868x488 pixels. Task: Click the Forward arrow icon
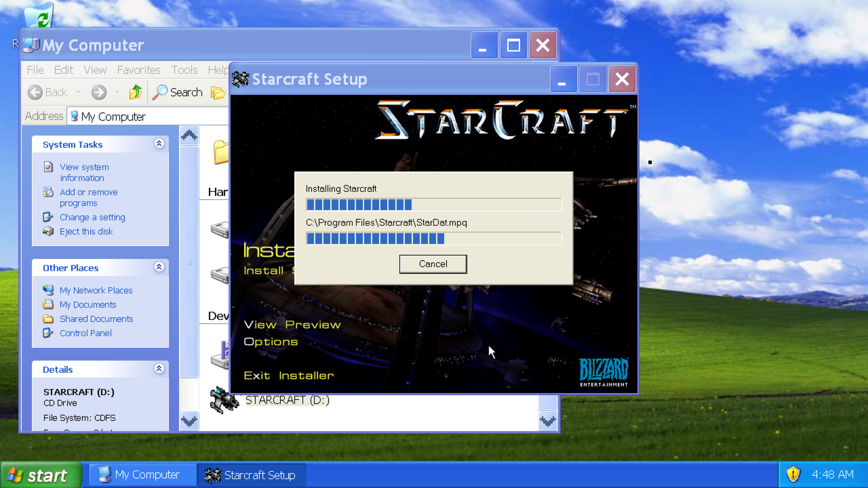point(99,92)
